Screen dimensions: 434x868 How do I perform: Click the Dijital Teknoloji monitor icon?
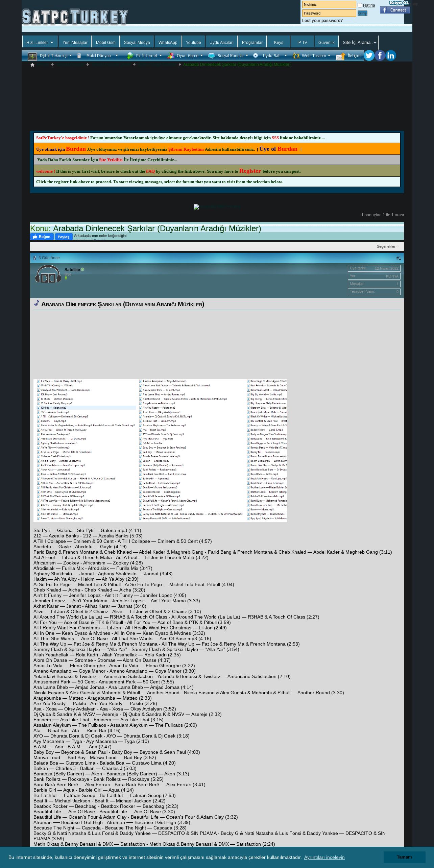click(32, 56)
